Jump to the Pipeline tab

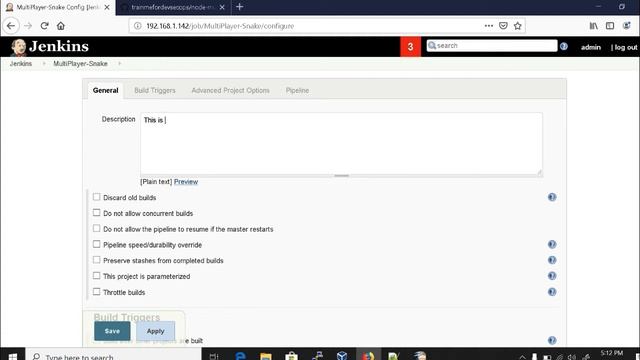pyautogui.click(x=297, y=90)
